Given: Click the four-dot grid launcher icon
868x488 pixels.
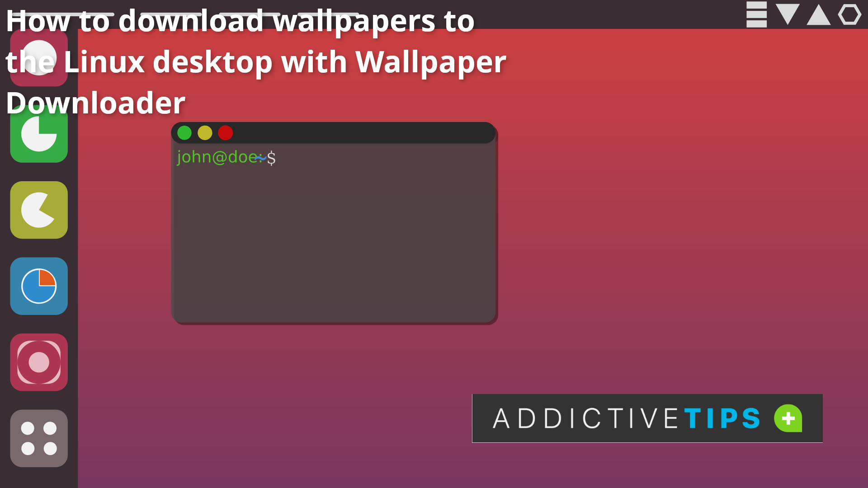Looking at the screenshot, I should point(39,438).
